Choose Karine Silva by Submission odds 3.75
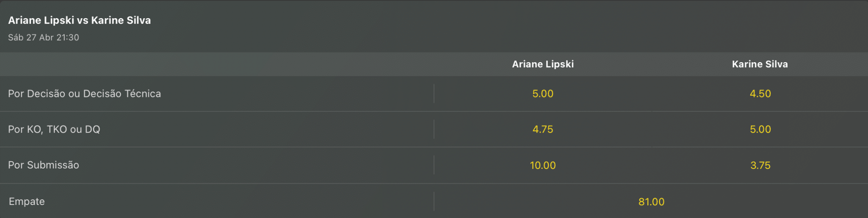The height and width of the screenshot is (218, 868). (x=760, y=165)
